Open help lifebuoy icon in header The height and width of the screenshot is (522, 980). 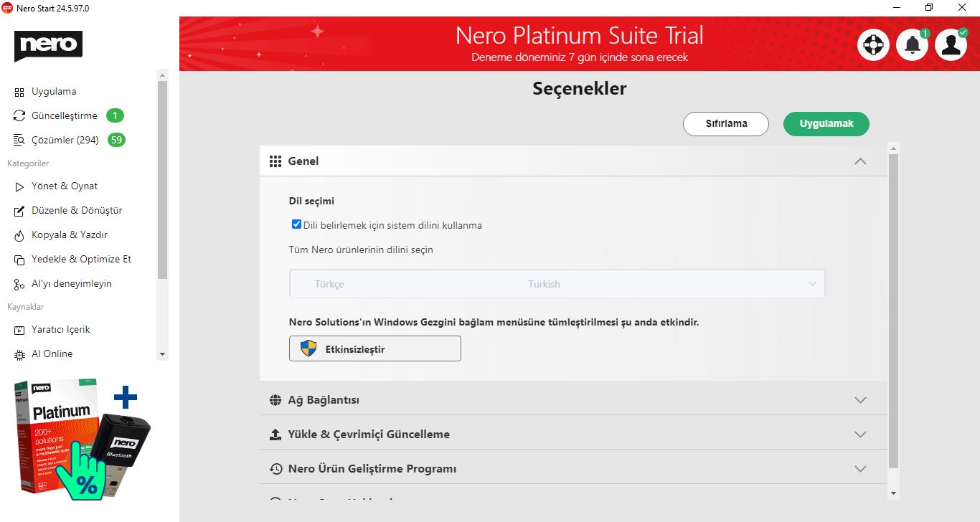coord(873,45)
